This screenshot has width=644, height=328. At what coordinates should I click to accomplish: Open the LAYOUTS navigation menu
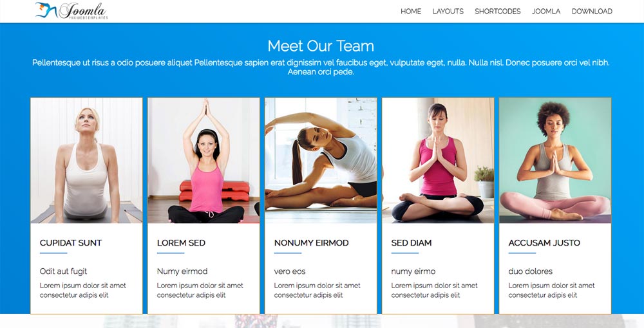pyautogui.click(x=448, y=12)
